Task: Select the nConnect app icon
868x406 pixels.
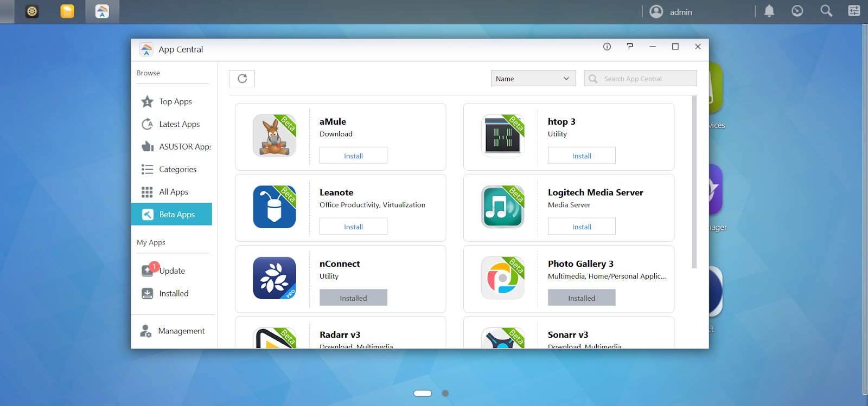Action: pyautogui.click(x=275, y=278)
